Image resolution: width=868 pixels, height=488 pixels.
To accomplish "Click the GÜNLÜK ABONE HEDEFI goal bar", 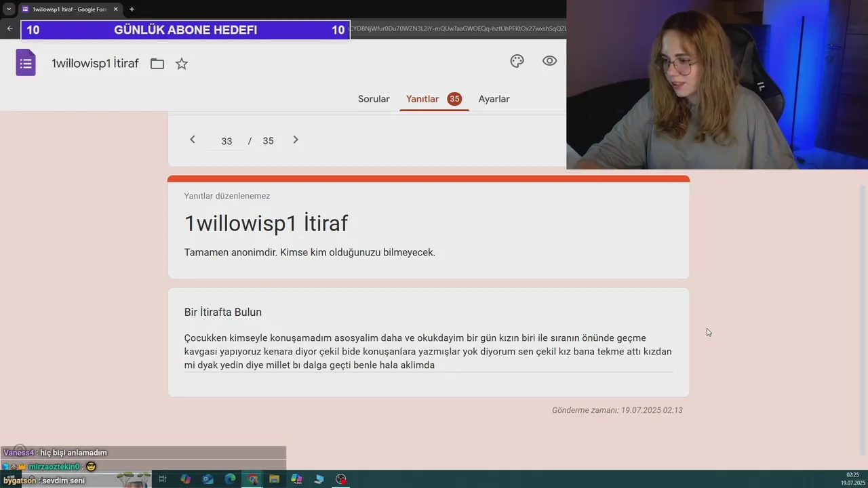I will click(x=186, y=30).
